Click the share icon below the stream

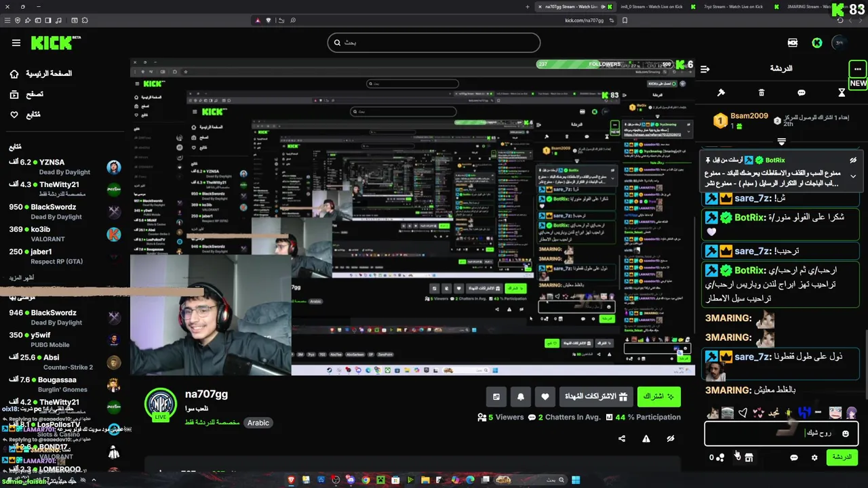pyautogui.click(x=622, y=439)
